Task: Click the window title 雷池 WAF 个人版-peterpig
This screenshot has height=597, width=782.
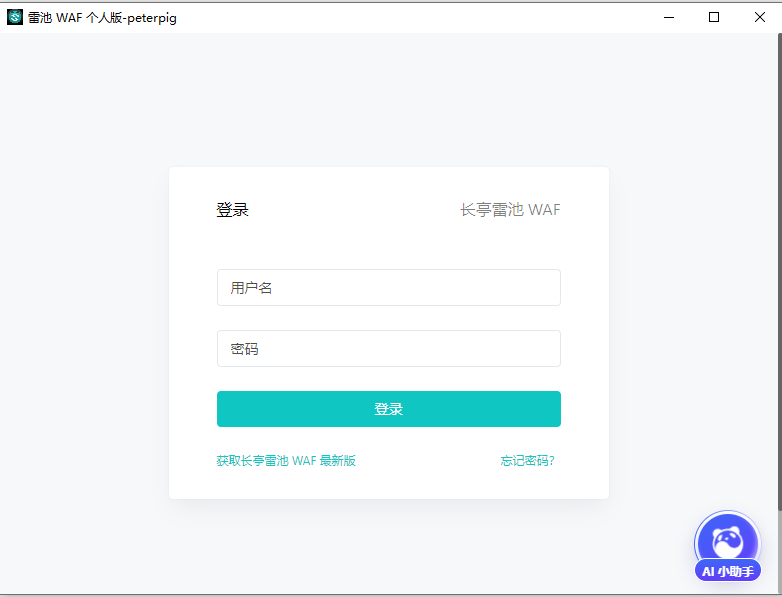Action: (102, 18)
